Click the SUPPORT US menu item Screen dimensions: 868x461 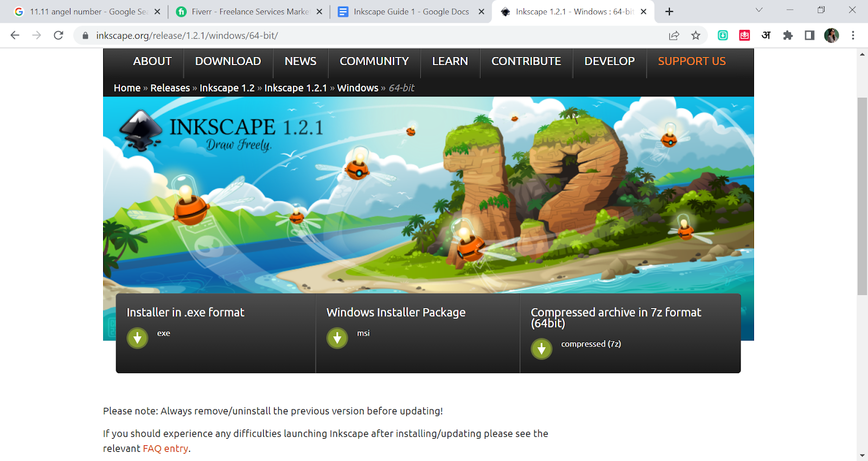click(692, 61)
